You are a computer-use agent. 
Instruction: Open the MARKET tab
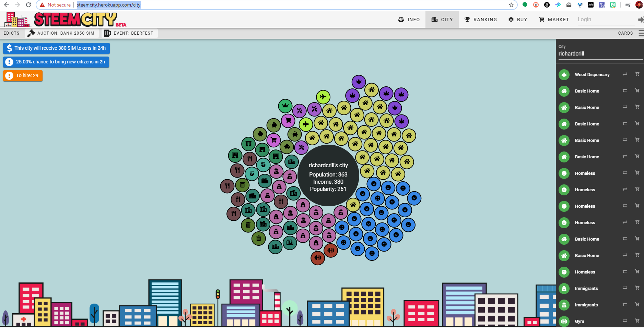pos(554,20)
